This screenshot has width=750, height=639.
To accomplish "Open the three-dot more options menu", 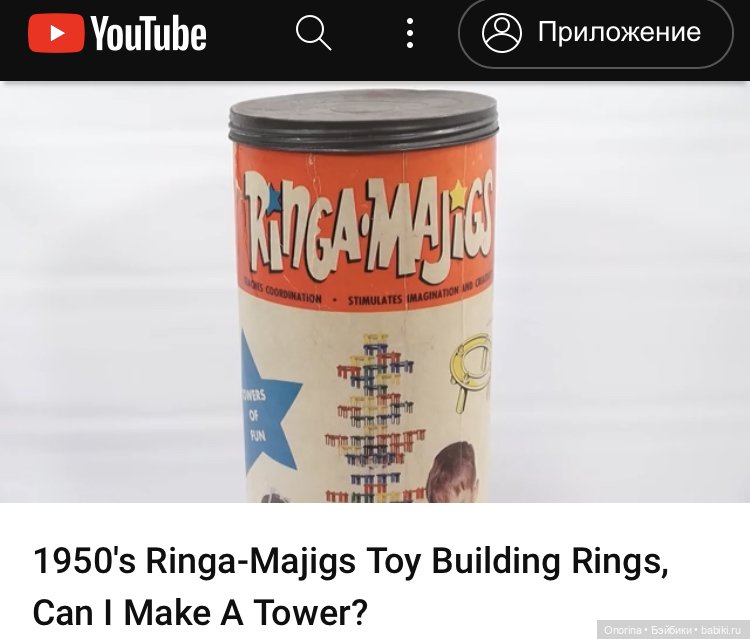I will 409,33.
